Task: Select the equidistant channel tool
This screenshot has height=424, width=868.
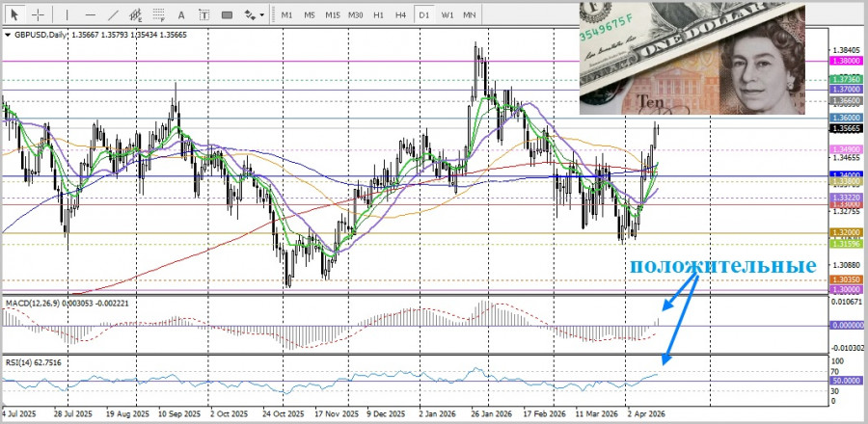Action: [135, 14]
